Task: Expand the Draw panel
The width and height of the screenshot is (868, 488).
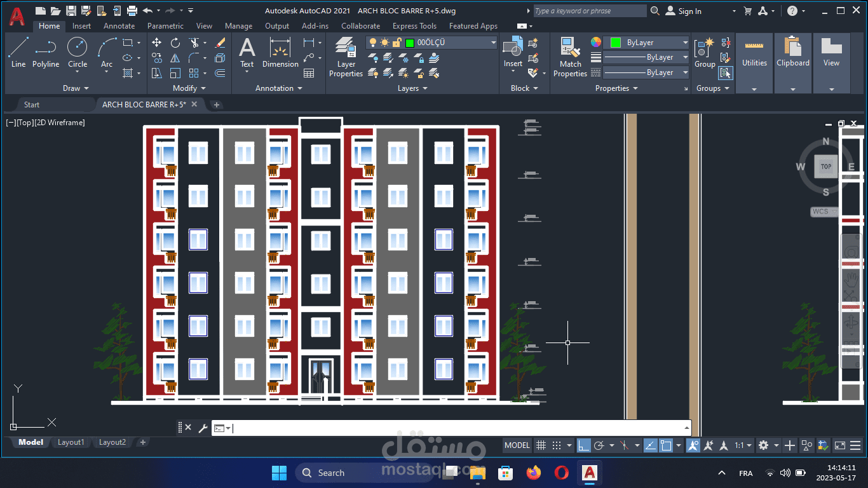Action: click(x=76, y=88)
